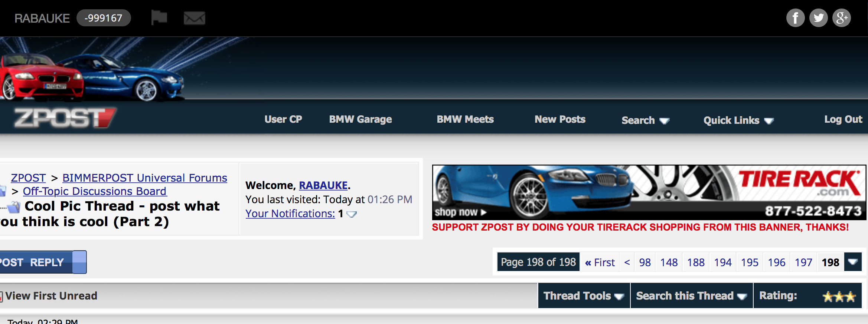Click the Tire Rack banner ad
The width and height of the screenshot is (868, 324).
(649, 192)
